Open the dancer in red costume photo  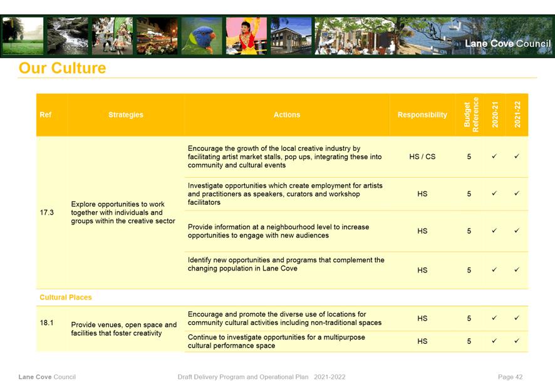point(246,36)
